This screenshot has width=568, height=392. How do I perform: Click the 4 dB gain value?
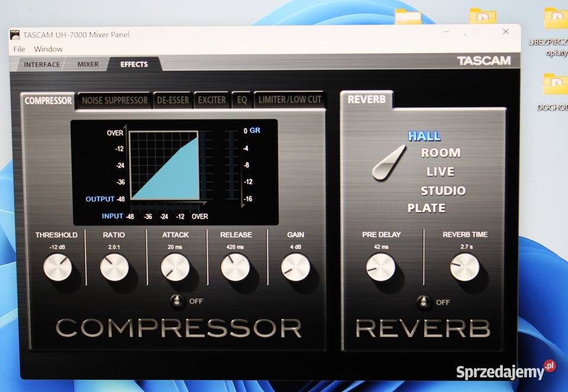[296, 247]
